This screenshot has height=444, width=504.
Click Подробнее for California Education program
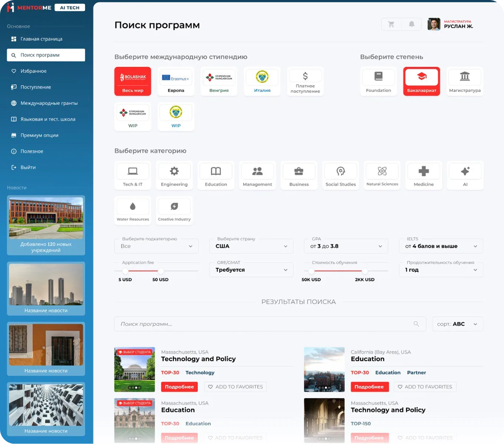pyautogui.click(x=369, y=387)
